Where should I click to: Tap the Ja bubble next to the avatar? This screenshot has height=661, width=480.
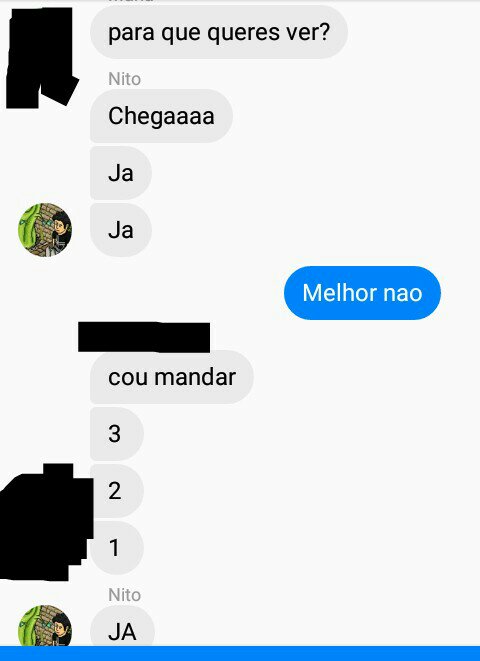121,230
